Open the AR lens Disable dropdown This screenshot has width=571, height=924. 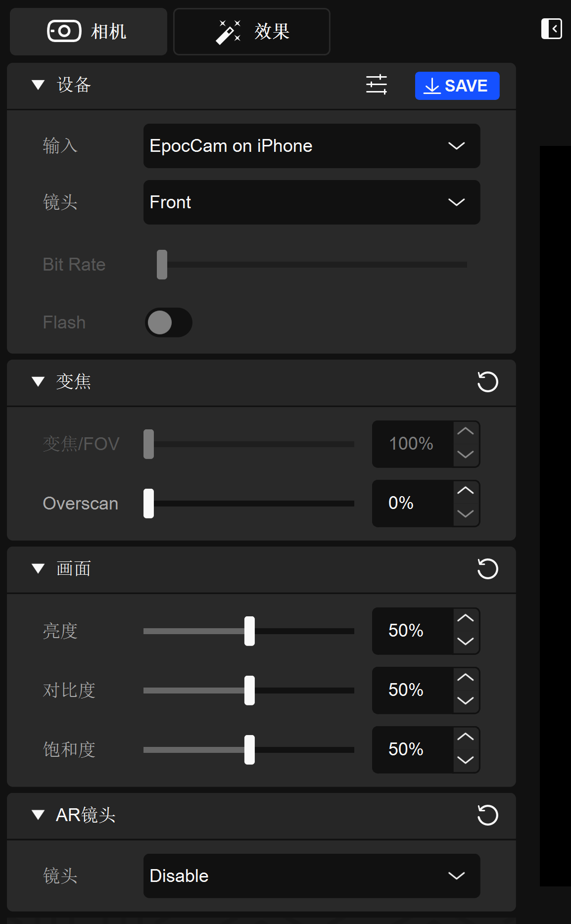click(312, 876)
